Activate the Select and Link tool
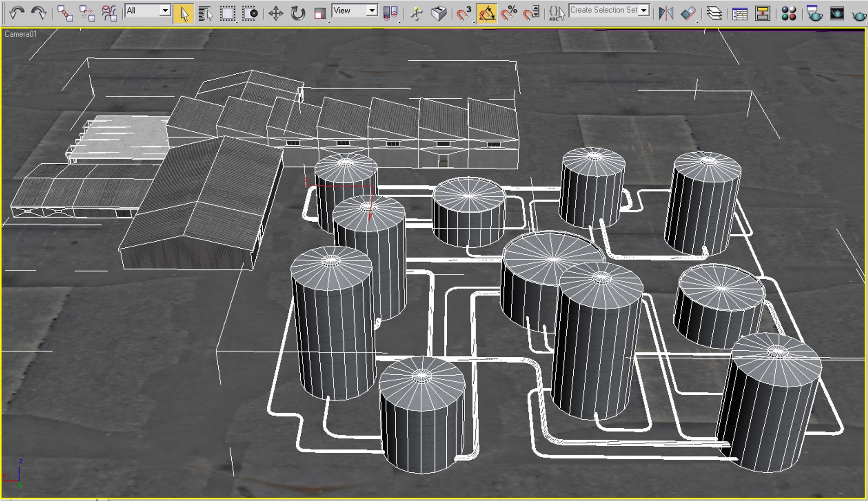 pos(65,13)
